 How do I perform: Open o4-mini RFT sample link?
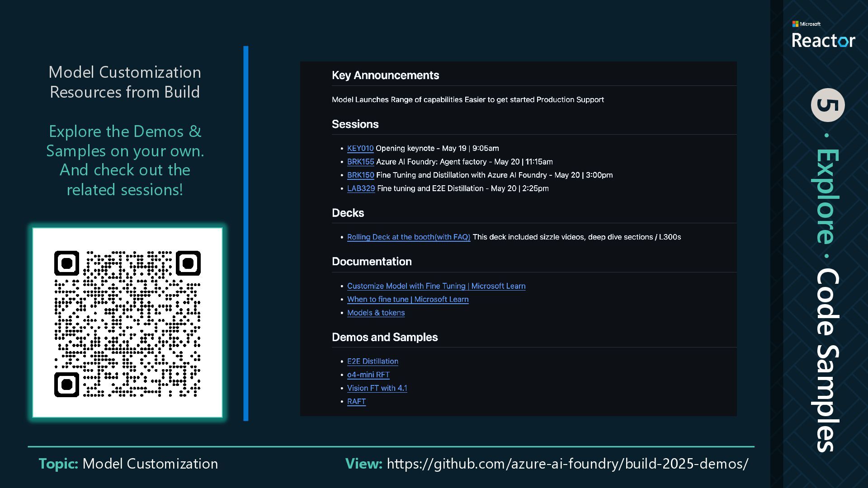coord(368,375)
